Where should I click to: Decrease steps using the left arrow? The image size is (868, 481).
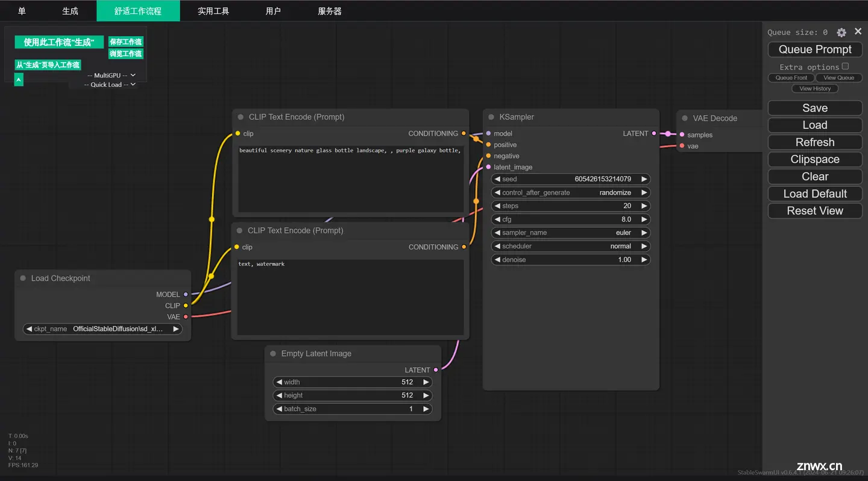click(x=497, y=206)
